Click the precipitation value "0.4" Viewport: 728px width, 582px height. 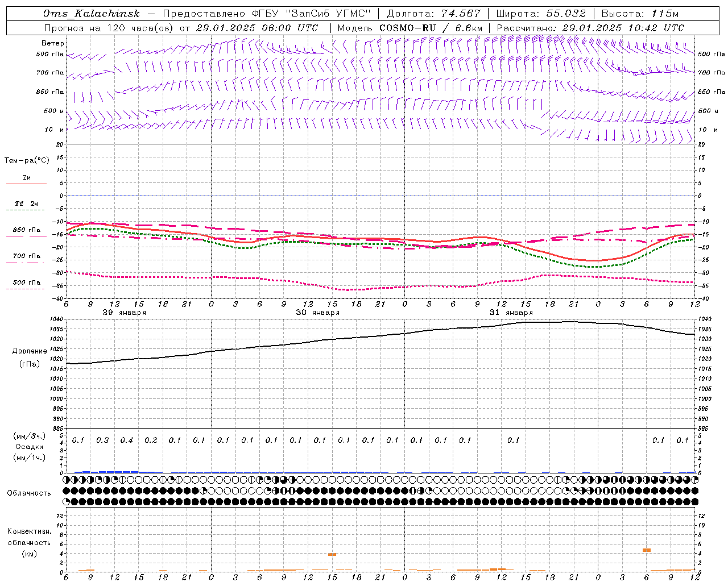pyautogui.click(x=126, y=440)
